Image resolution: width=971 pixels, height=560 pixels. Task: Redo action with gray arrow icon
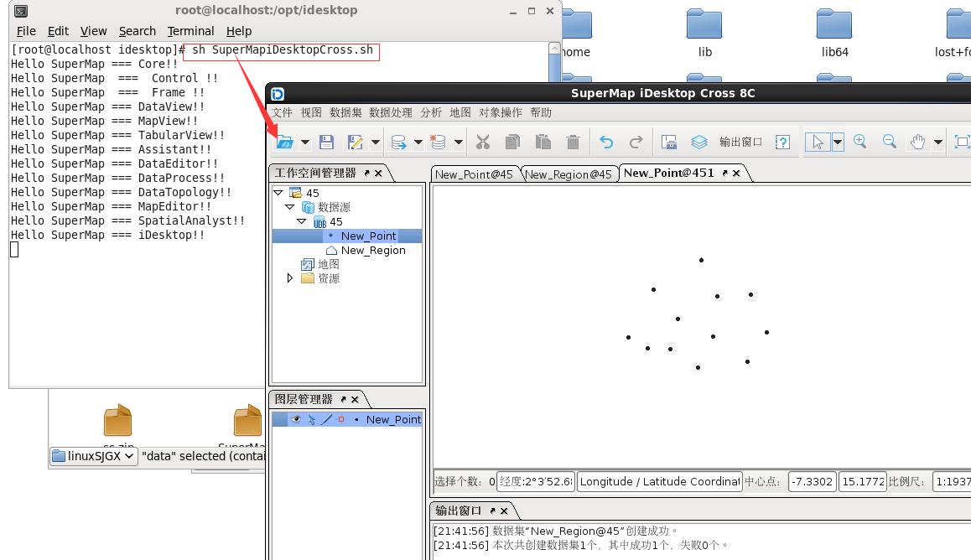click(636, 143)
